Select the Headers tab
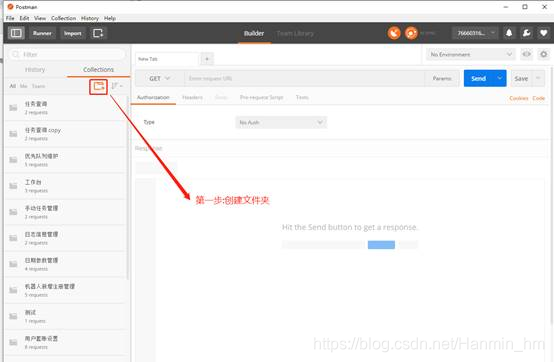 [193, 97]
